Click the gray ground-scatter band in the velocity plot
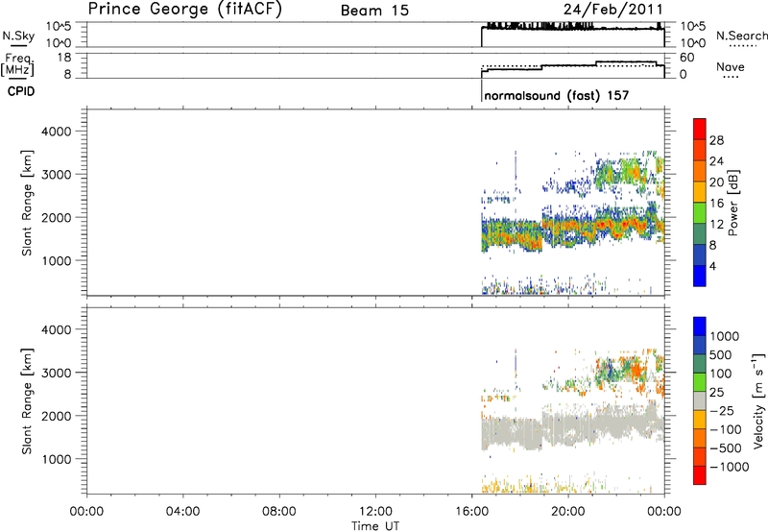 click(573, 426)
